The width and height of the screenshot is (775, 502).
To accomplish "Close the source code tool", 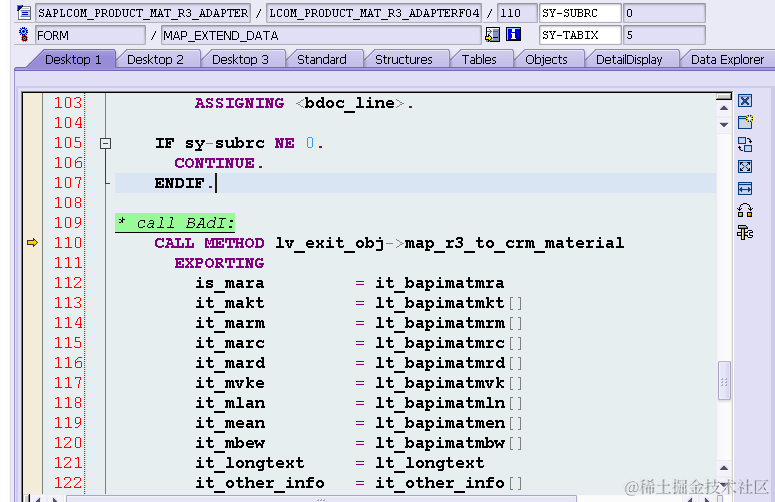I will [x=745, y=101].
